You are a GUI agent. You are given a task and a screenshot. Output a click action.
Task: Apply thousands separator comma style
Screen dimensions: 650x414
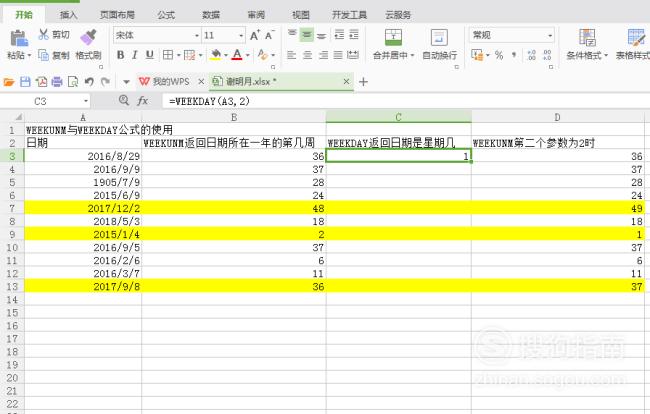[514, 55]
